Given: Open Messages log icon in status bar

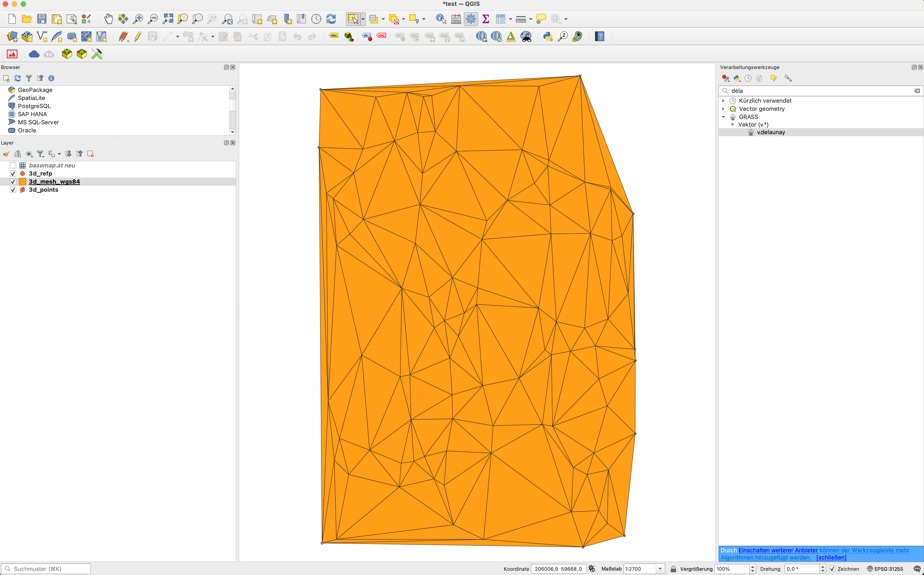Looking at the screenshot, I should (917, 569).
